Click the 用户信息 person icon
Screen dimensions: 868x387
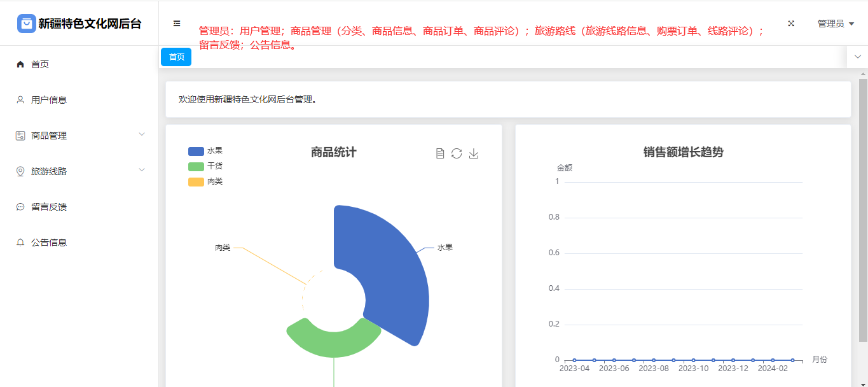[x=20, y=100]
